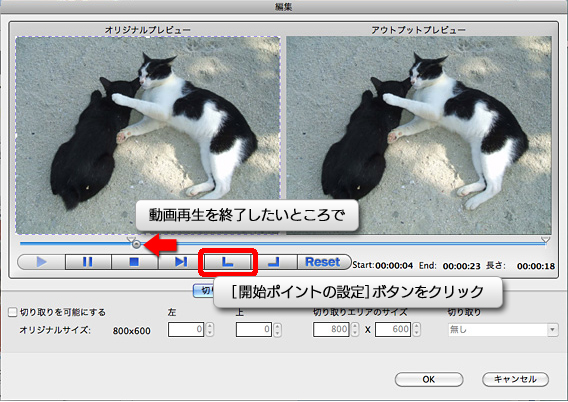Adjust the crop width stepper
The width and height of the screenshot is (568, 402).
[x=355, y=329]
